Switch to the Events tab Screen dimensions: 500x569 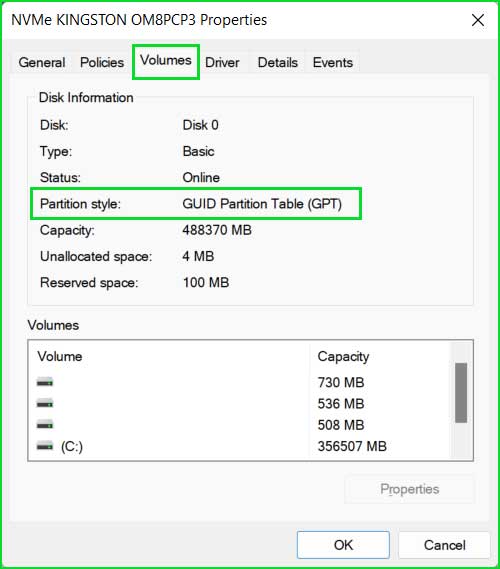[333, 62]
